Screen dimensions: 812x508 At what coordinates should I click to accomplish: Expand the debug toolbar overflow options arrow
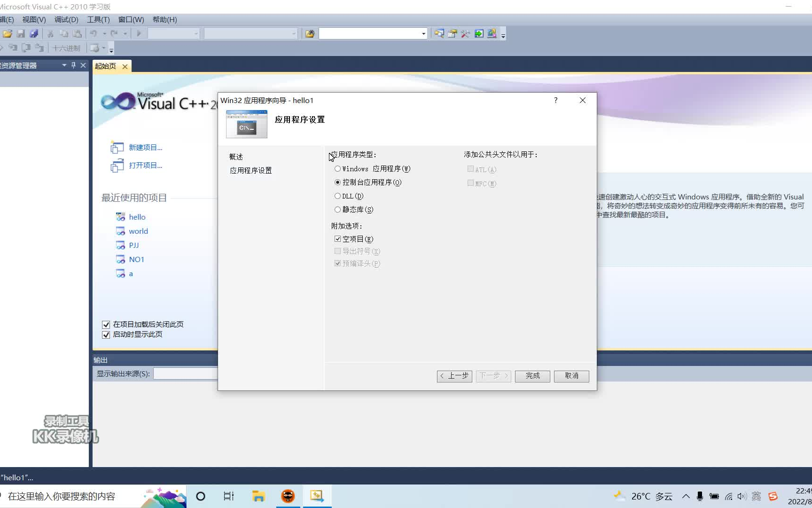tap(111, 50)
